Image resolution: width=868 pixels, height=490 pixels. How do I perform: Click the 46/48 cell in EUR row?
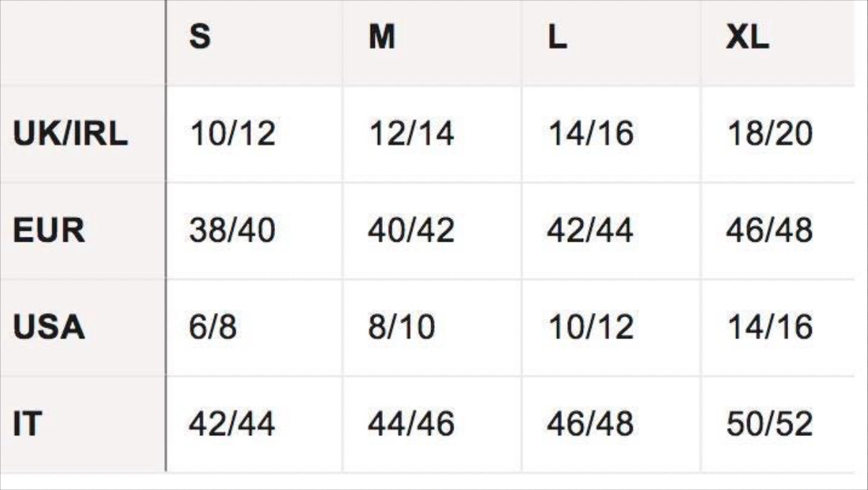point(770,231)
